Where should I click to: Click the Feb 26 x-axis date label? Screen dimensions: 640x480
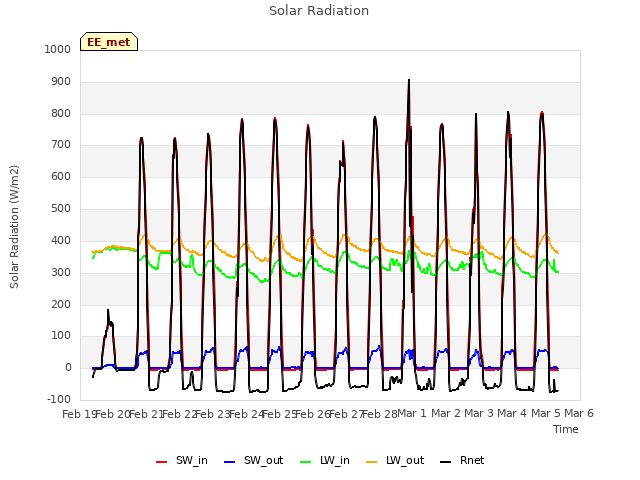pyautogui.click(x=313, y=414)
